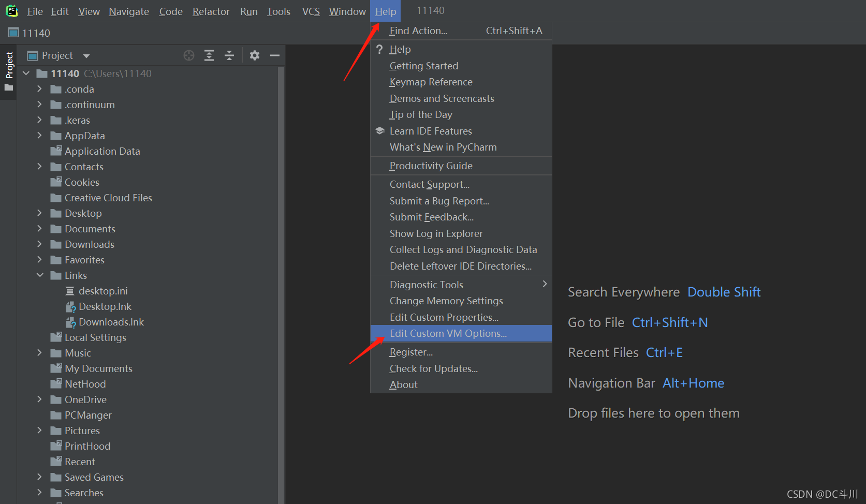The height and width of the screenshot is (504, 866).
Task: Click the Cookies shortcut folder icon
Action: pos(56,182)
